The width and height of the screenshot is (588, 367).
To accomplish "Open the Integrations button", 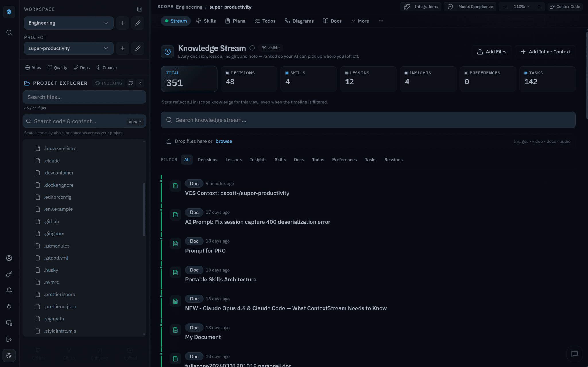I will pos(421,7).
